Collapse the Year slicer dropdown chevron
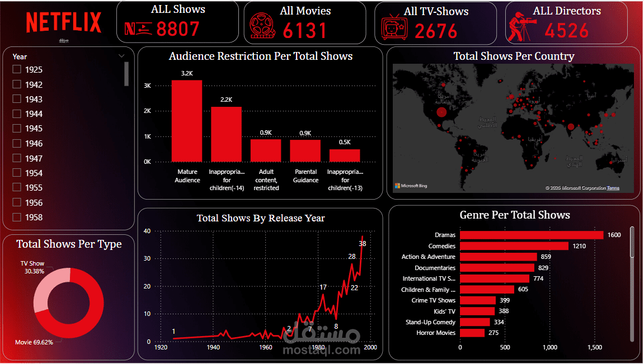The image size is (644, 364). (121, 56)
